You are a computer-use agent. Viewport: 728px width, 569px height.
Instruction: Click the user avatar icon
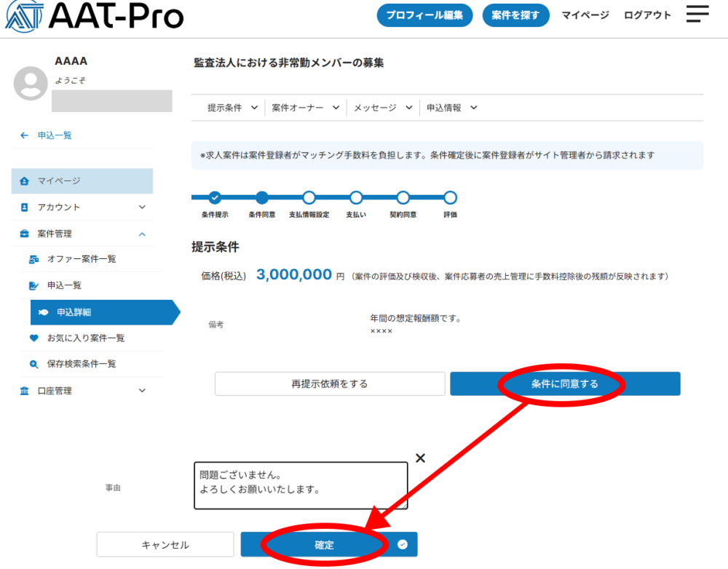[31, 83]
